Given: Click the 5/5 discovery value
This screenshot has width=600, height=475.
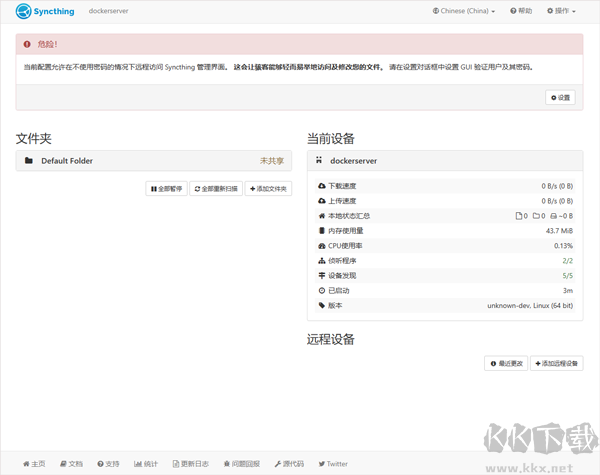Looking at the screenshot, I should [568, 276].
